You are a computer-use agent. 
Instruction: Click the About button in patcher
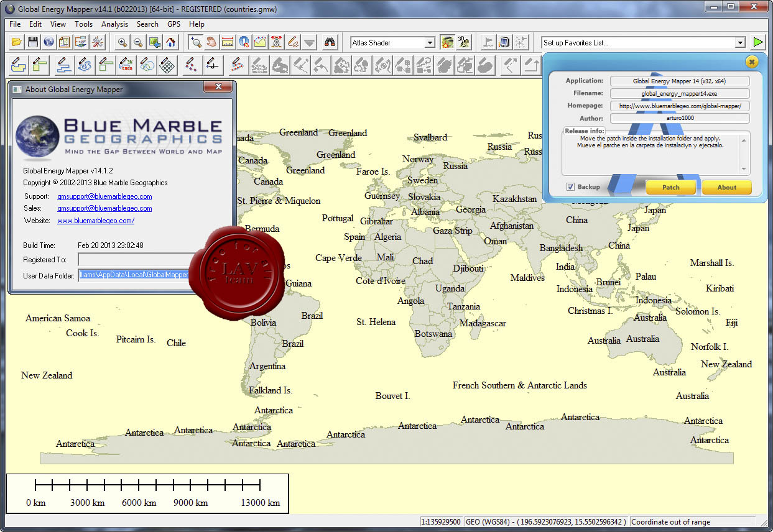(x=727, y=187)
